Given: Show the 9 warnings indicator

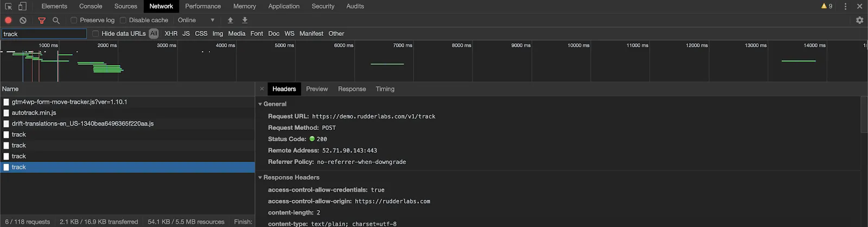Looking at the screenshot, I should (x=827, y=6).
